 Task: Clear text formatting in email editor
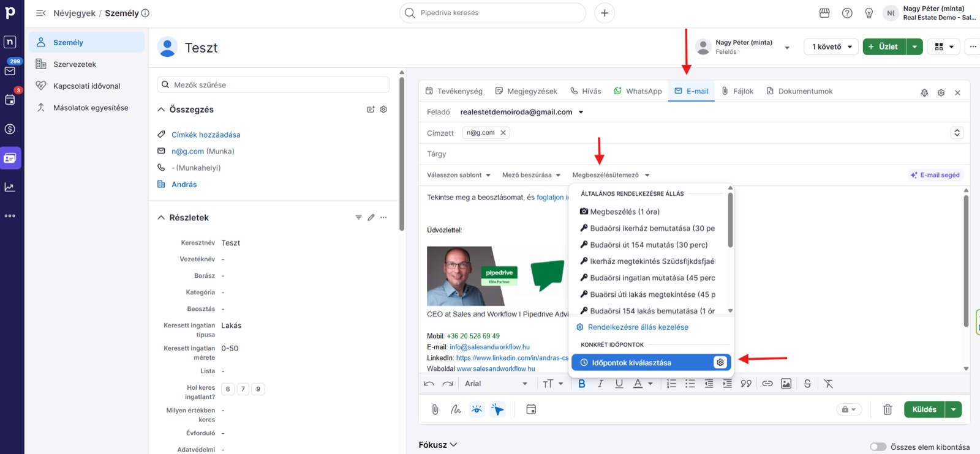(x=829, y=384)
